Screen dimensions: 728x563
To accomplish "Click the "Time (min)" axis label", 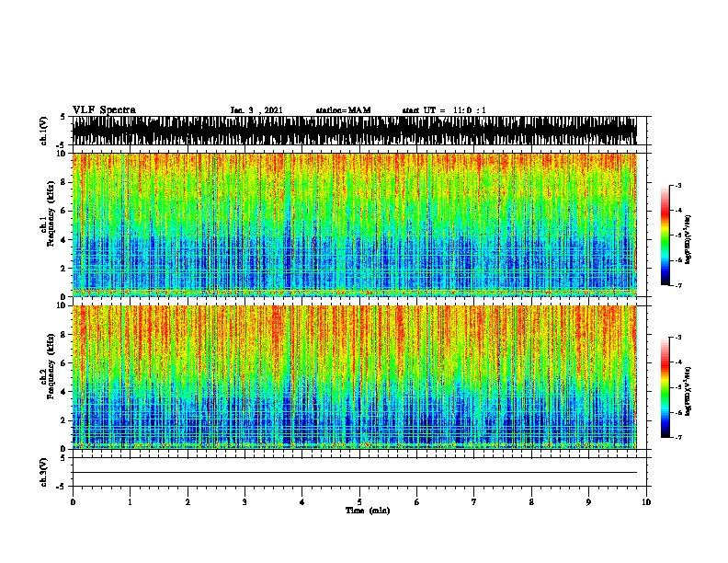I will (x=368, y=511).
